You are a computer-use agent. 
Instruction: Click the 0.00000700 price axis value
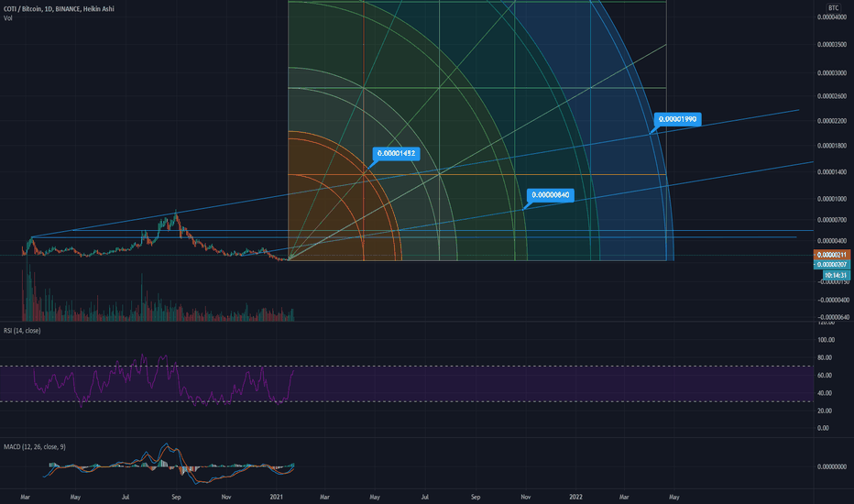pos(832,220)
